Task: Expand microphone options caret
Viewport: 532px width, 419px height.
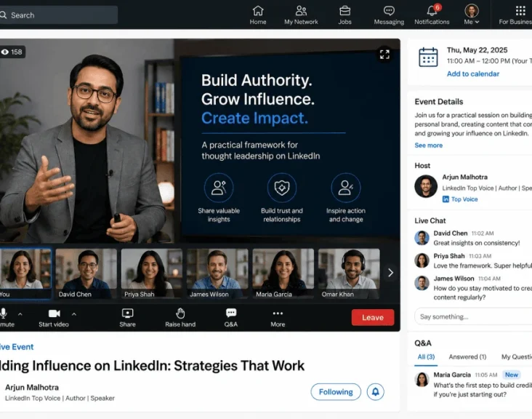Action: coord(20,314)
